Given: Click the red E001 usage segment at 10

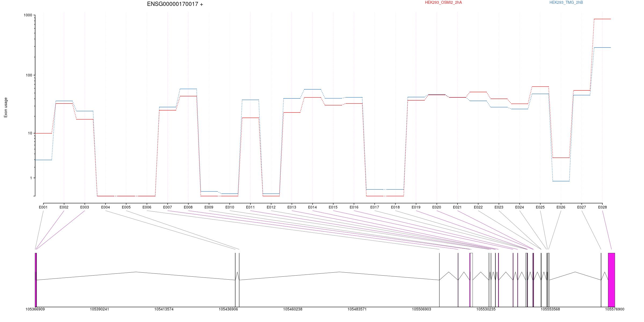Looking at the screenshot, I should 43,133.
